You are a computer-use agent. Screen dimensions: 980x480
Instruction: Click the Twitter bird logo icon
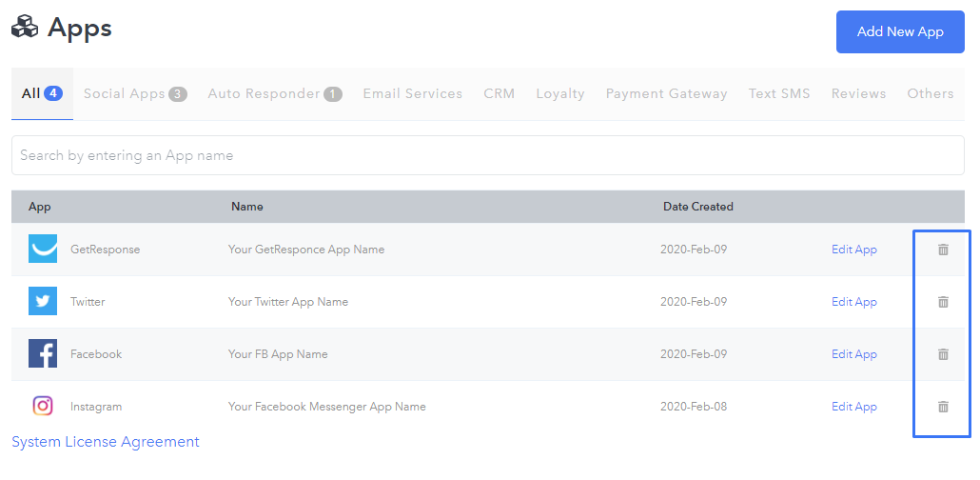click(43, 301)
